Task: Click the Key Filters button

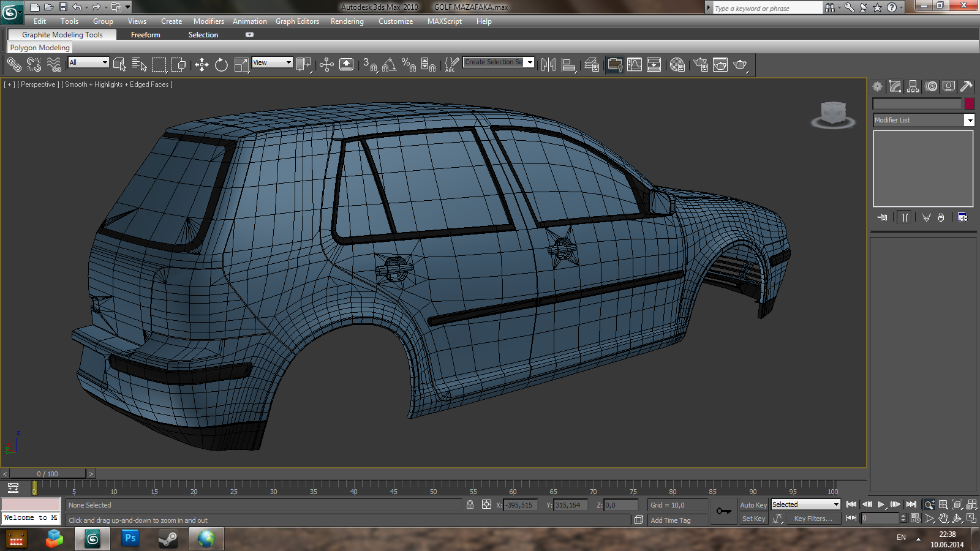Action: [x=813, y=519]
